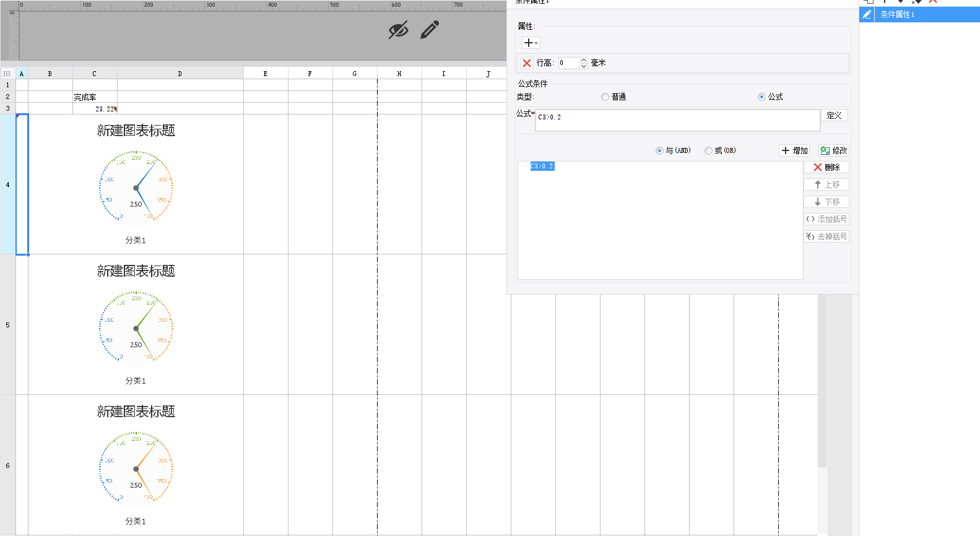The height and width of the screenshot is (536, 980).
Task: Click the 新建图表标题 title in row 4
Action: coord(136,131)
